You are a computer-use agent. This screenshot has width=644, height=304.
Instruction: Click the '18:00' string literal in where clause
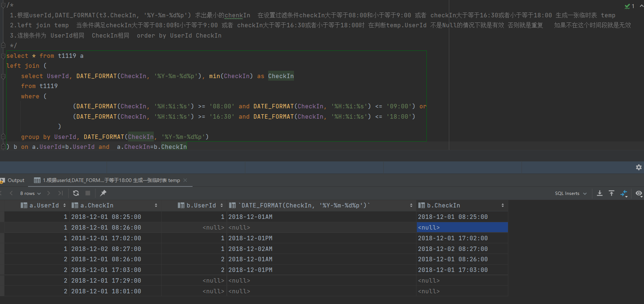coord(399,116)
